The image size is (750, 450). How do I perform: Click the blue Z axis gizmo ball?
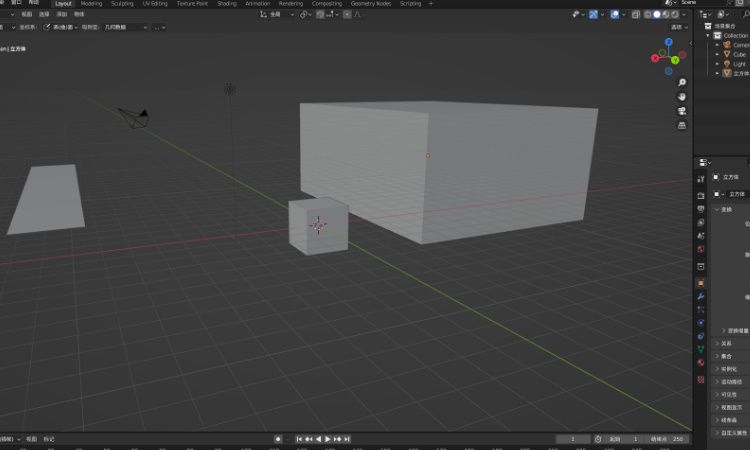[x=668, y=43]
